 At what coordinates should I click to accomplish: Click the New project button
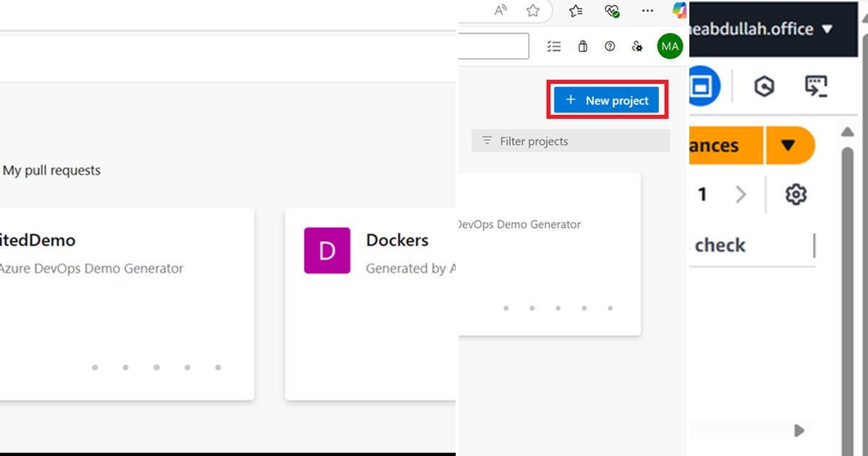click(x=606, y=100)
